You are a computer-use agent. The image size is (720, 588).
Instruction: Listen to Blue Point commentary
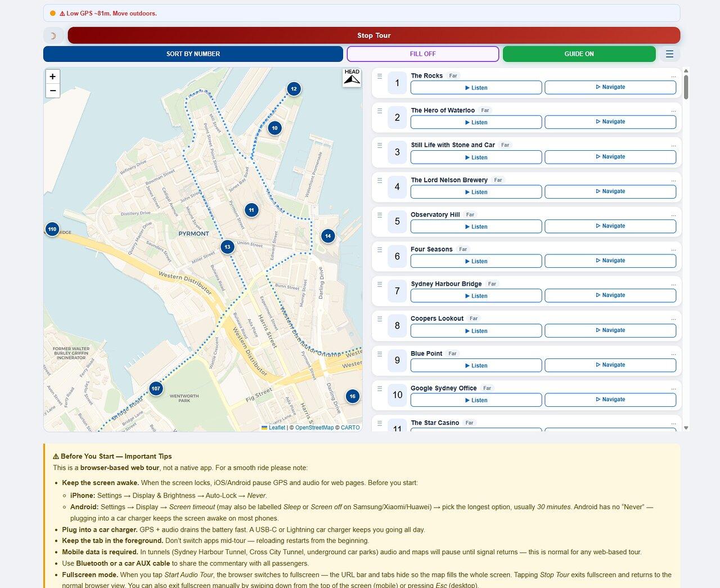tap(476, 366)
